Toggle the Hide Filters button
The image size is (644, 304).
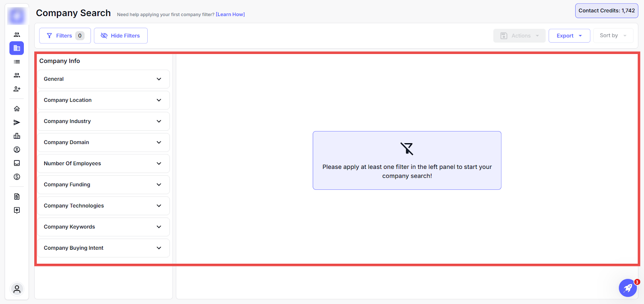tap(121, 36)
